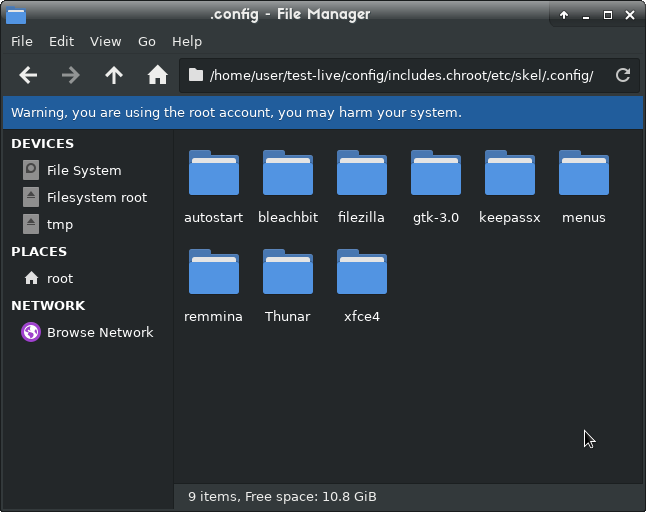646x512 pixels.
Task: Go to the home folder
Action: coord(157,75)
